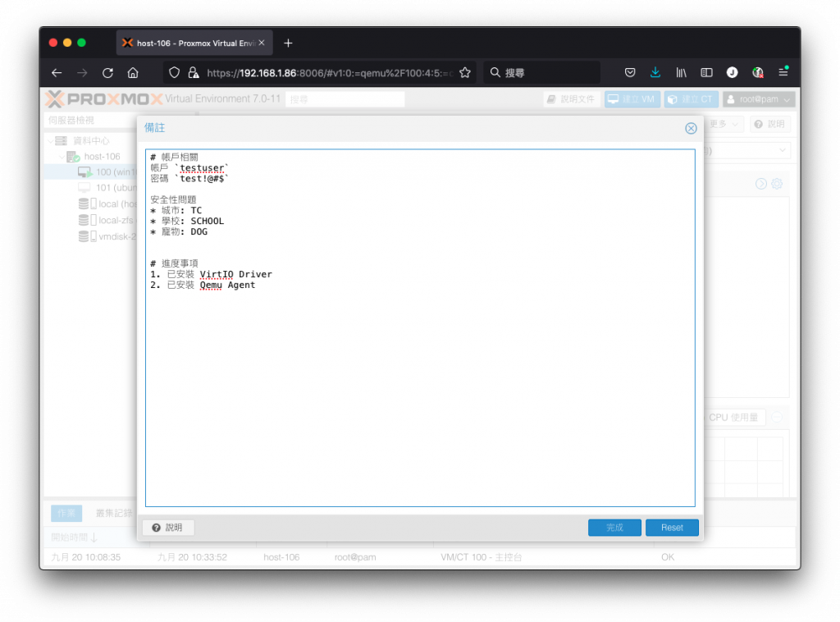Click the shield tracking protection icon
This screenshot has height=622, width=840.
click(174, 73)
